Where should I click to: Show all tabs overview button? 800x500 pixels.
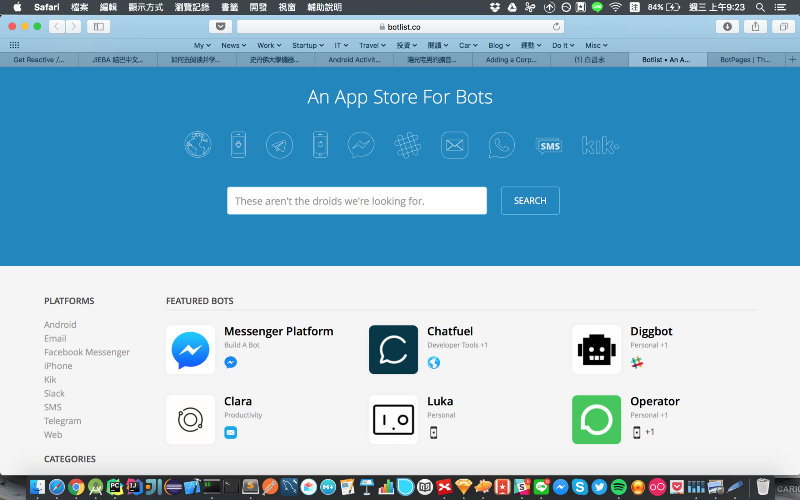tap(784, 27)
